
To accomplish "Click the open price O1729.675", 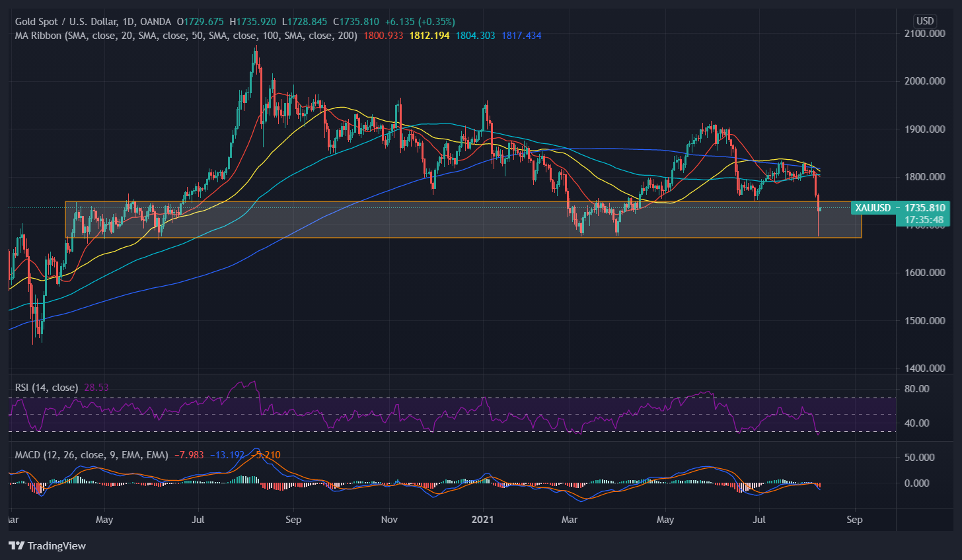I will (200, 22).
